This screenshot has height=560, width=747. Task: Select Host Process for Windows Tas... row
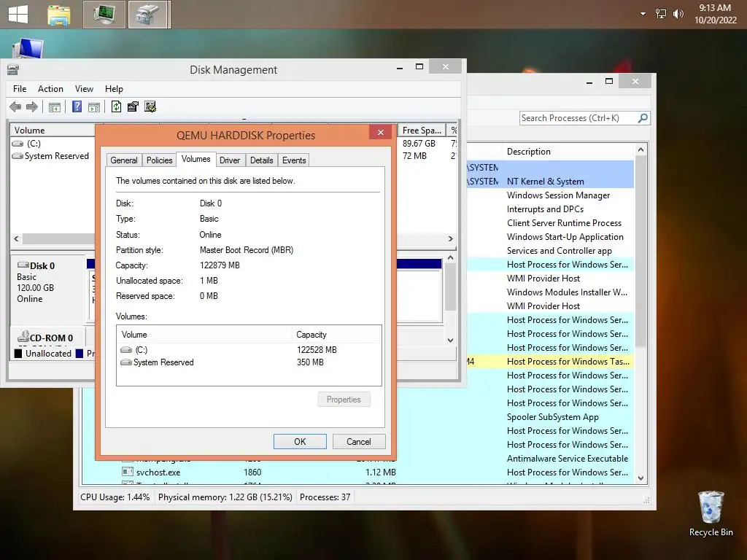point(550,362)
